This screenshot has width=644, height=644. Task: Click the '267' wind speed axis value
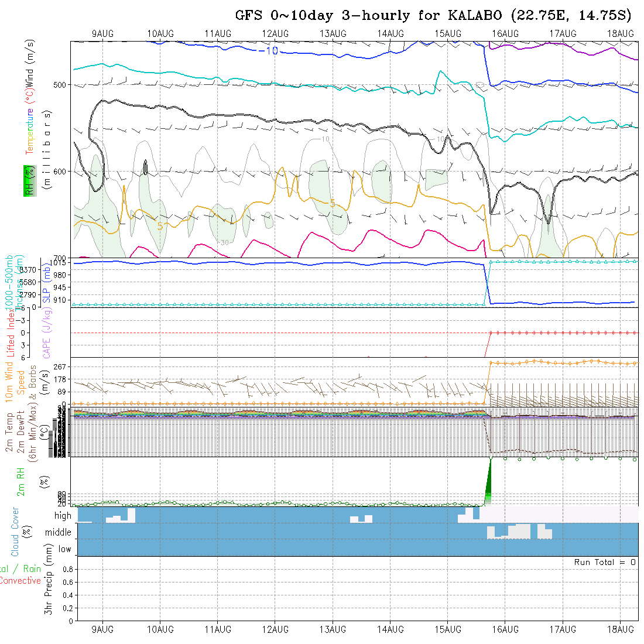coord(60,366)
